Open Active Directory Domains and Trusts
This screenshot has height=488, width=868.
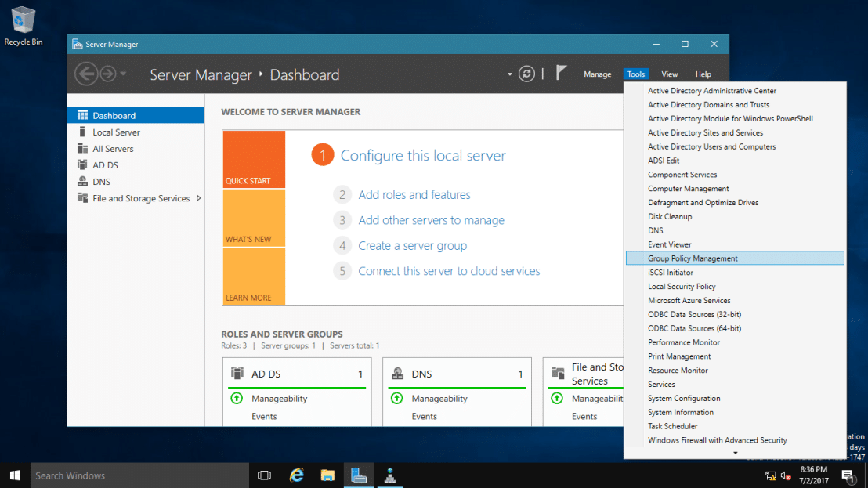coord(735,105)
